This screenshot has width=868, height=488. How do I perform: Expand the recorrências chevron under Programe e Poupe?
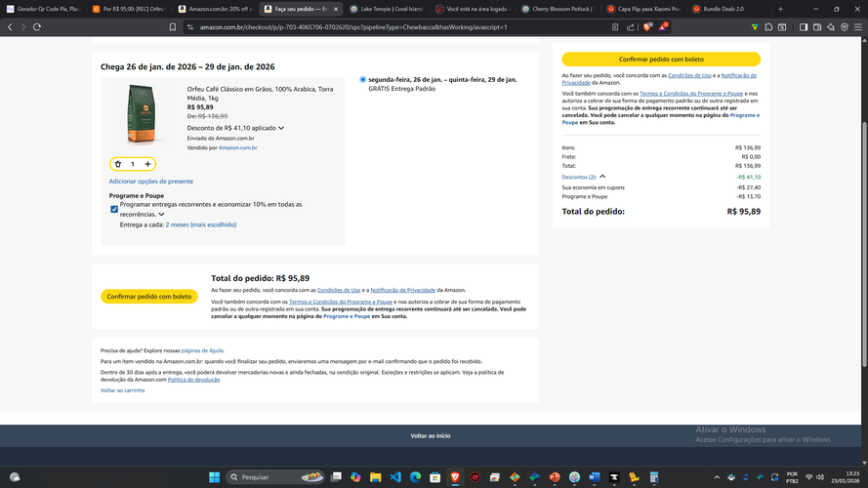[x=161, y=214]
